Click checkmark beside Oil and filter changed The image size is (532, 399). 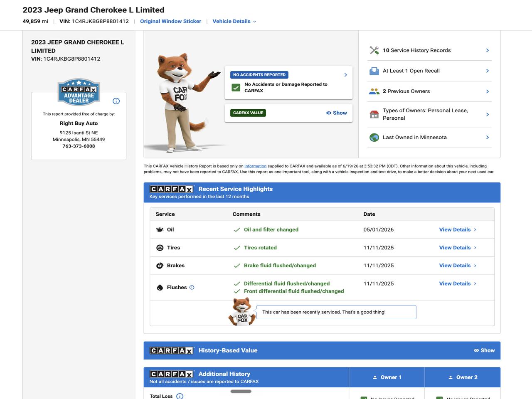[x=237, y=230]
